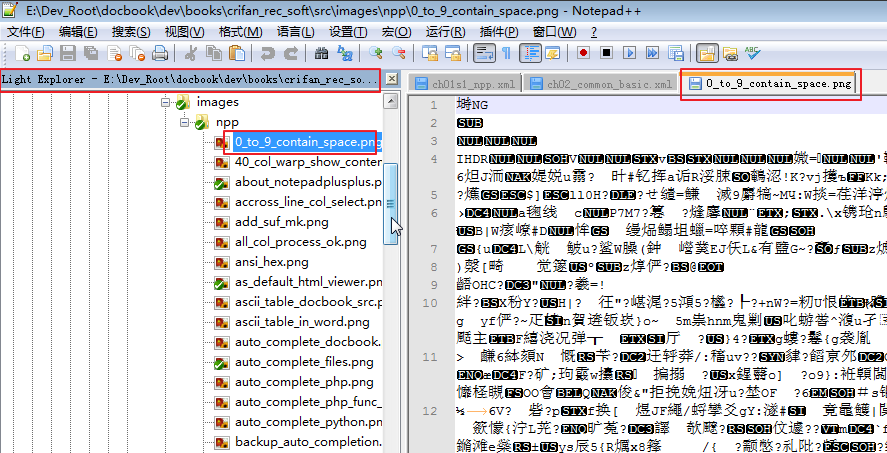
Task: Select the 0_to_9_contain_space.png tab
Action: 769,84
